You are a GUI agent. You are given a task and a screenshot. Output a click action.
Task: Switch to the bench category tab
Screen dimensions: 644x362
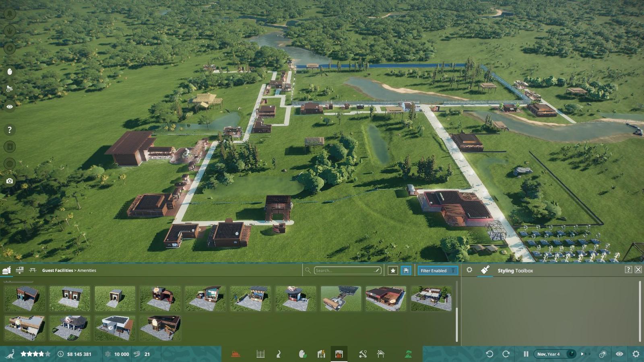33,270
